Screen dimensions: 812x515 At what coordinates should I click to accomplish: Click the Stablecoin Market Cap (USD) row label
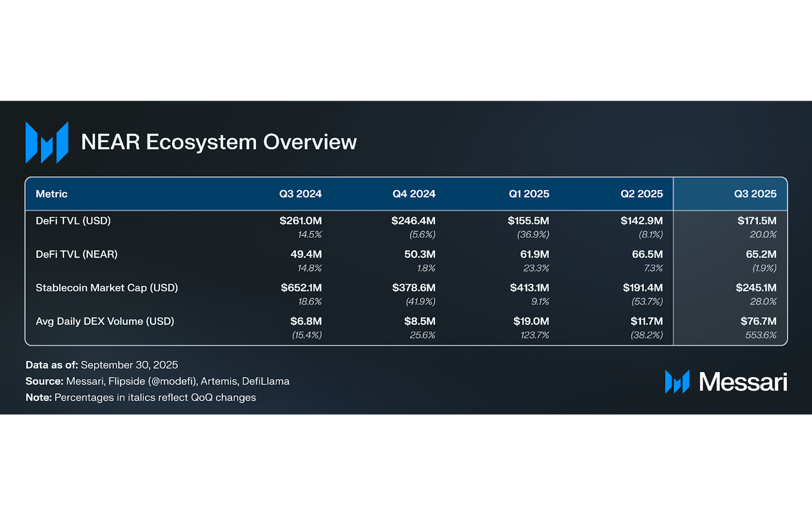pyautogui.click(x=107, y=288)
